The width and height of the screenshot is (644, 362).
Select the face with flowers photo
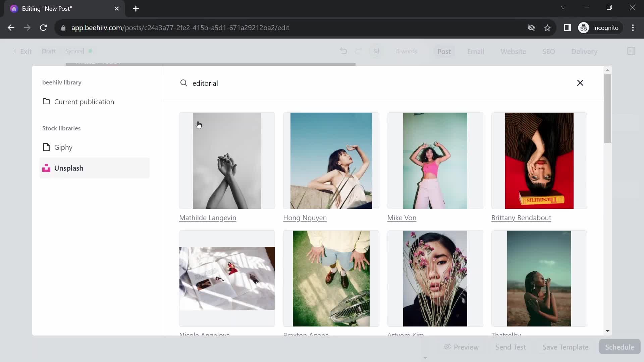point(435,279)
